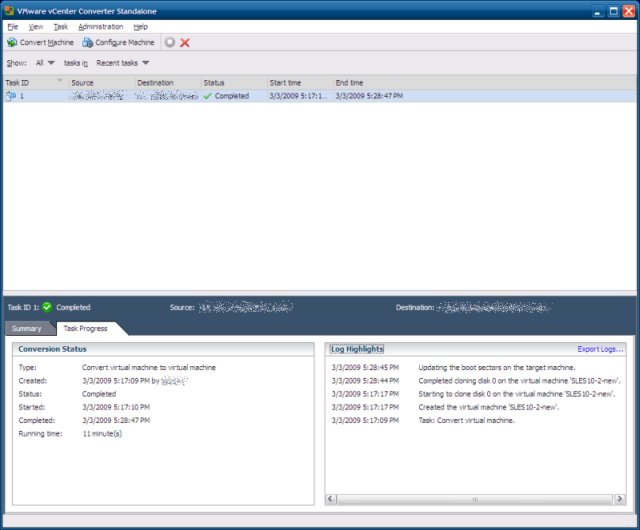Click the Convert Machine toolbar icon
640x530 pixels.
(12, 43)
